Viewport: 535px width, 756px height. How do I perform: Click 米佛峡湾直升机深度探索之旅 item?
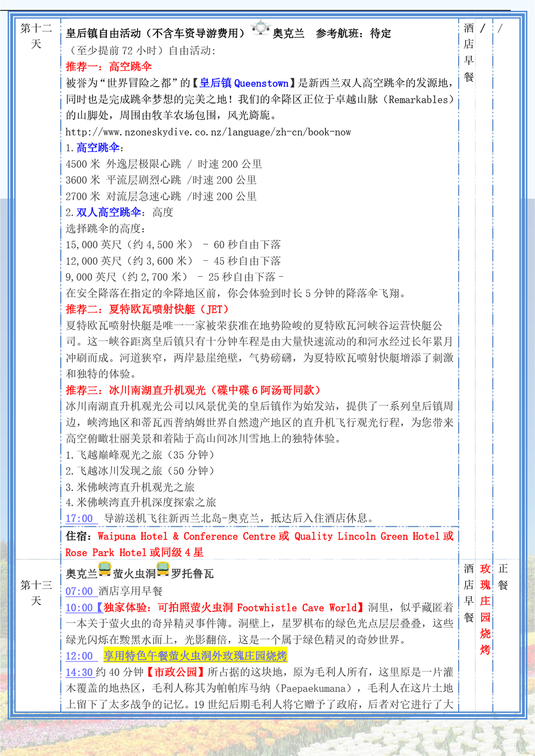click(141, 502)
